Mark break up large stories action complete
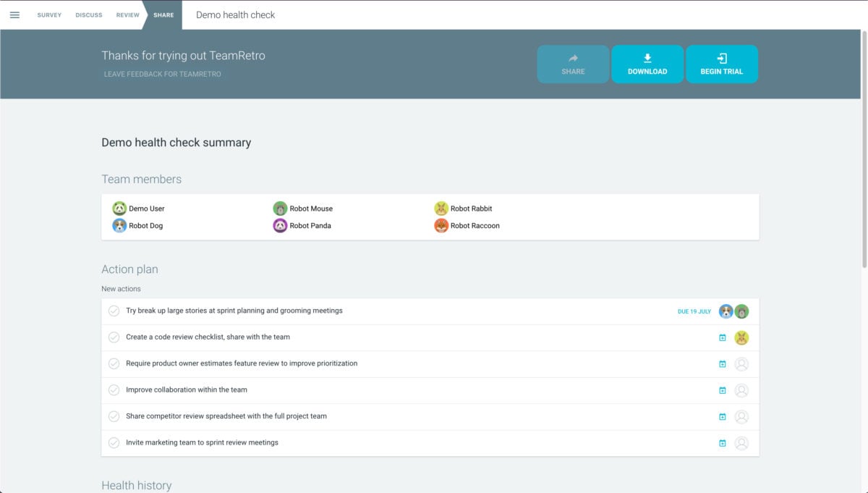 (x=114, y=311)
